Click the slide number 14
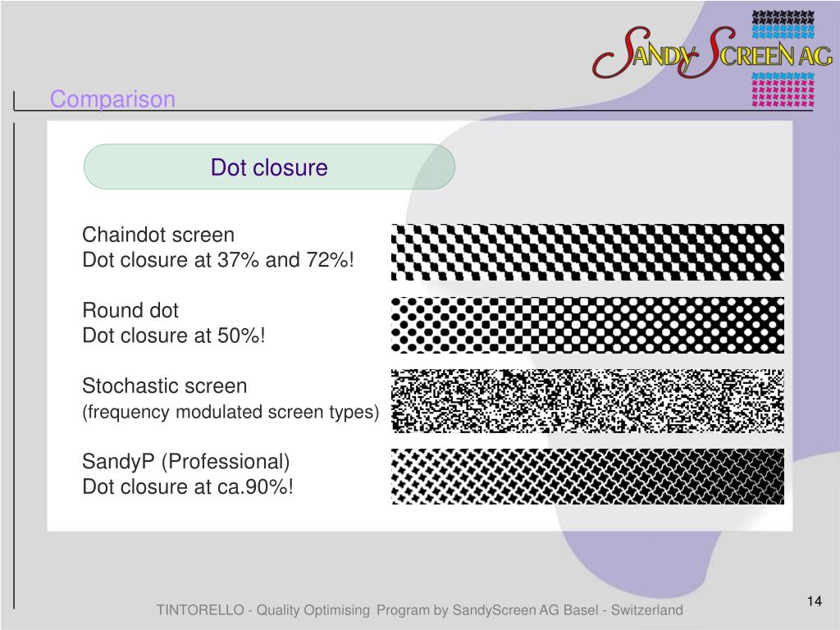Image resolution: width=840 pixels, height=630 pixels. click(x=815, y=601)
